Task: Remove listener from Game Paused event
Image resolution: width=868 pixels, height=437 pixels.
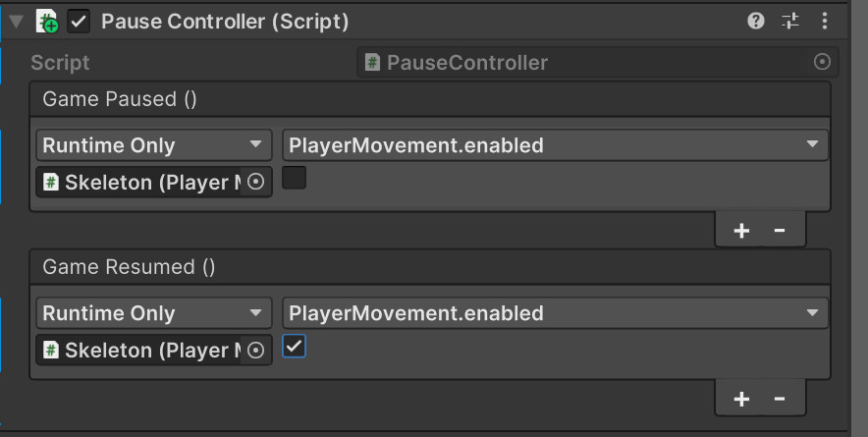Action: coord(780,230)
